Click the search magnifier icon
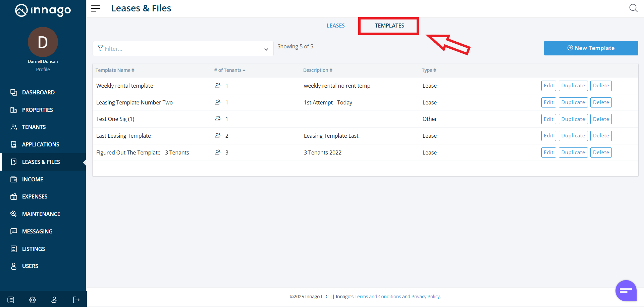The image size is (644, 307). click(633, 8)
